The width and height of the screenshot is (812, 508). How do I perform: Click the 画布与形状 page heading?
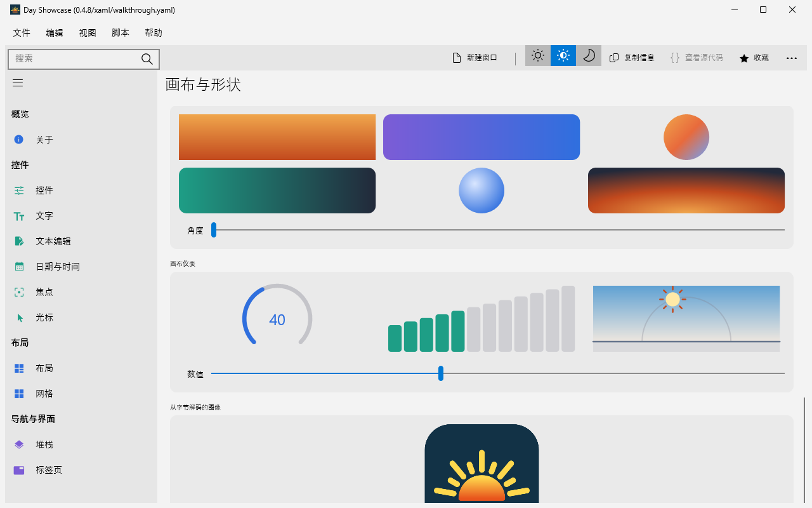point(203,84)
